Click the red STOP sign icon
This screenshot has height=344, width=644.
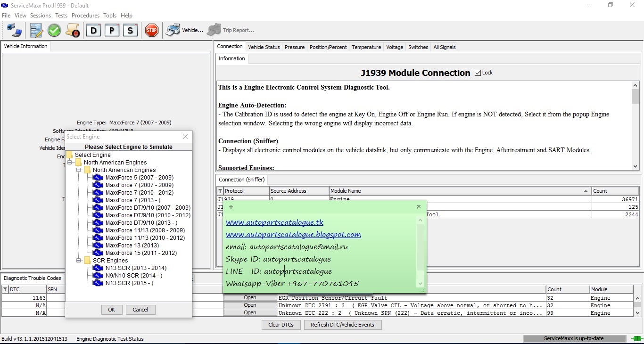tap(151, 30)
